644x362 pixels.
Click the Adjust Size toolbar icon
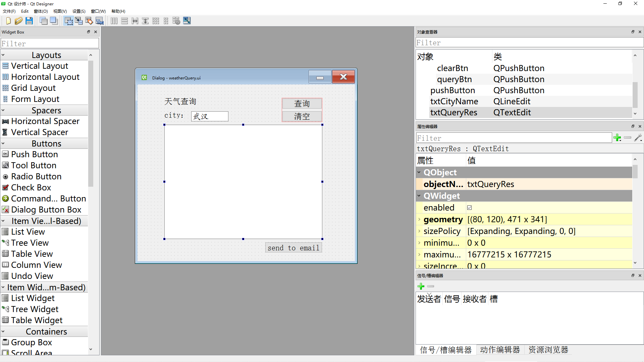click(x=187, y=21)
